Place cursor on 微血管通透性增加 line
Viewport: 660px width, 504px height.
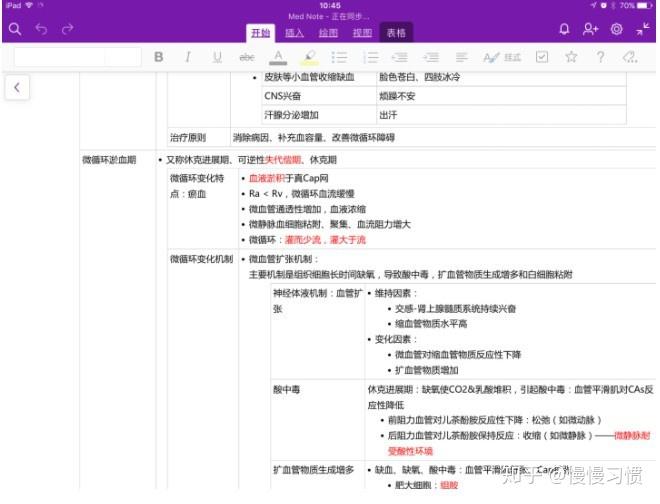click(x=307, y=209)
